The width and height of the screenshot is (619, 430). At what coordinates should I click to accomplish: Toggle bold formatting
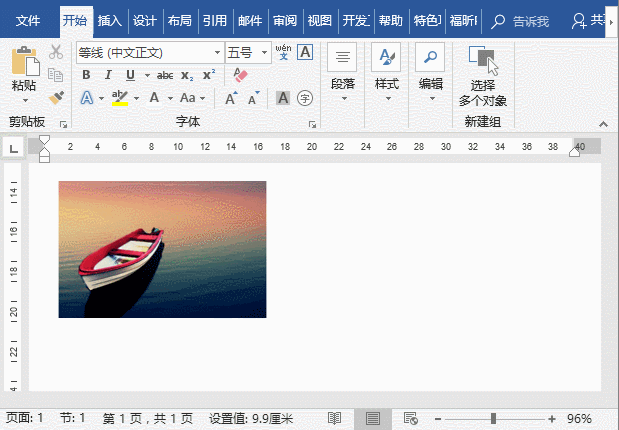86,75
